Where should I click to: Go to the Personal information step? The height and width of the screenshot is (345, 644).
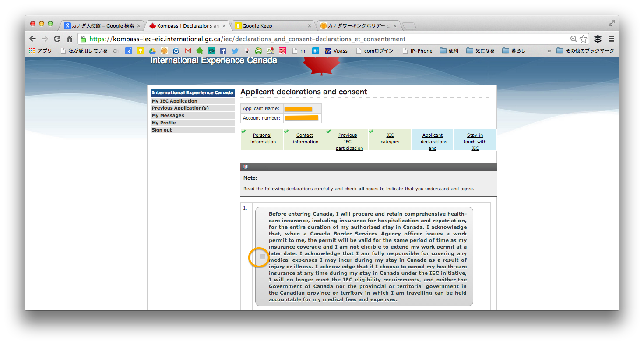tap(263, 139)
